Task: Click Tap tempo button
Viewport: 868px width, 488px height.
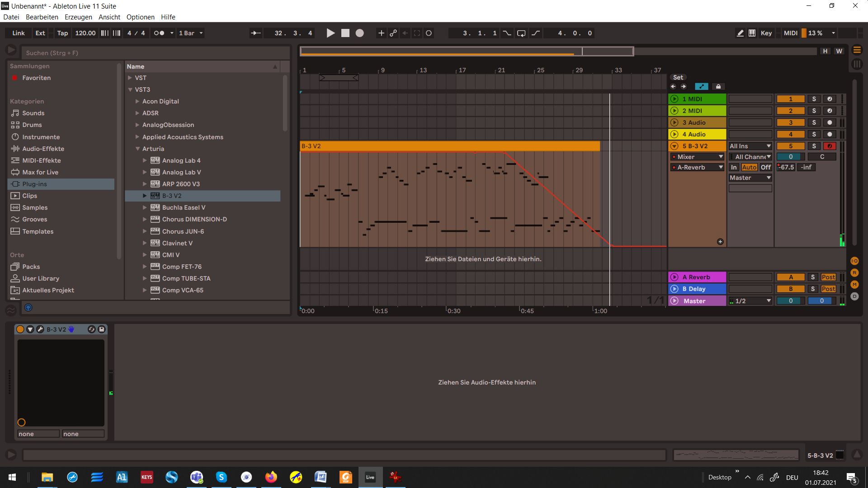Action: 62,33
